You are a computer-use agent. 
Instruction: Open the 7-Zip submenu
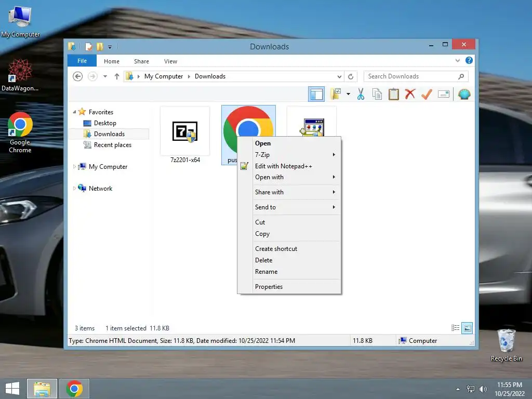(289, 154)
